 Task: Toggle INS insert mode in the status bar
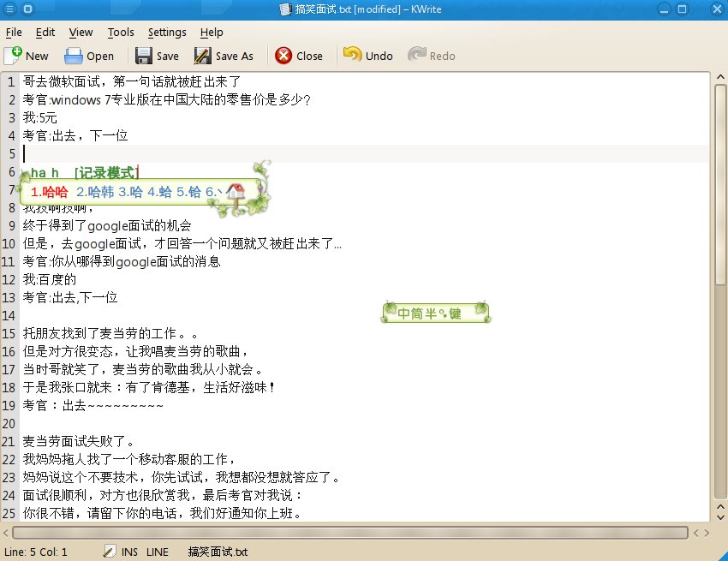point(129,552)
